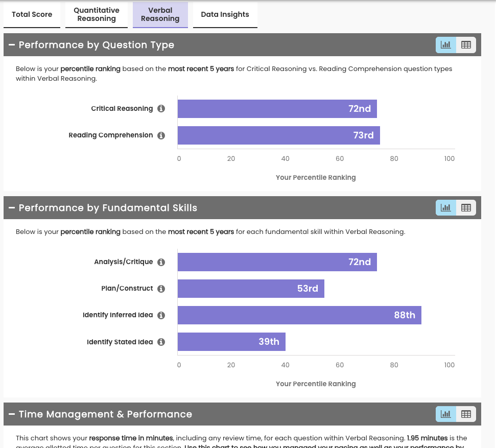The width and height of the screenshot is (496, 448).
Task: Open the Quantitative Reasoning tab
Action: (97, 14)
